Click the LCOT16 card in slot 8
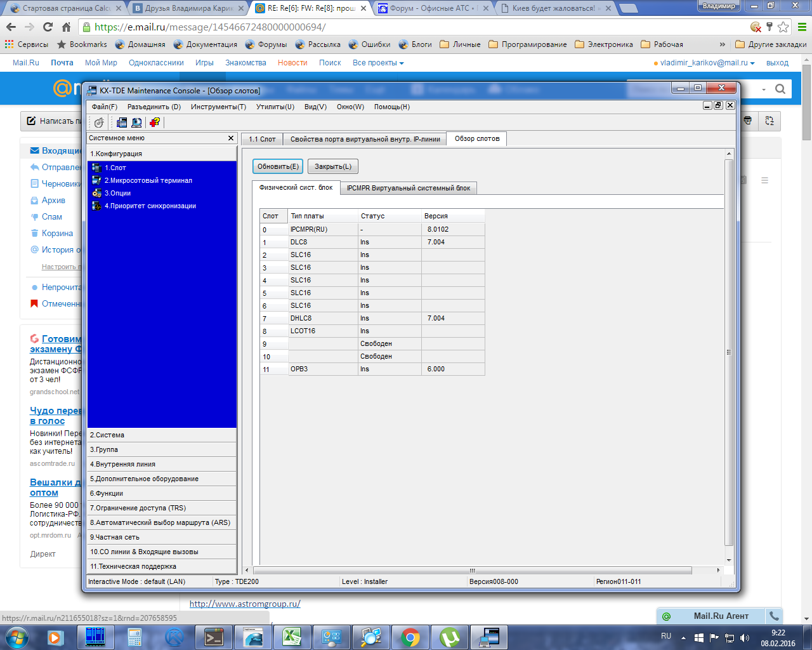 point(323,331)
